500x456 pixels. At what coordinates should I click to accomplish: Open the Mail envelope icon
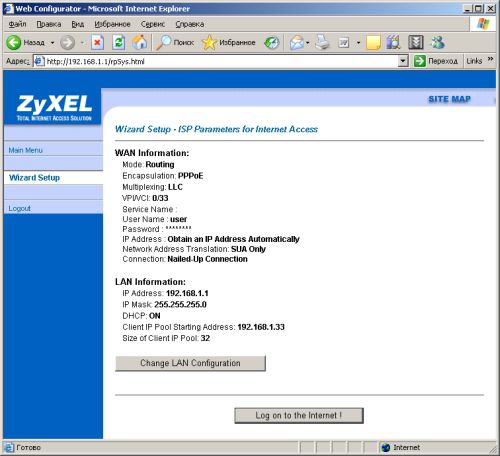(x=296, y=43)
